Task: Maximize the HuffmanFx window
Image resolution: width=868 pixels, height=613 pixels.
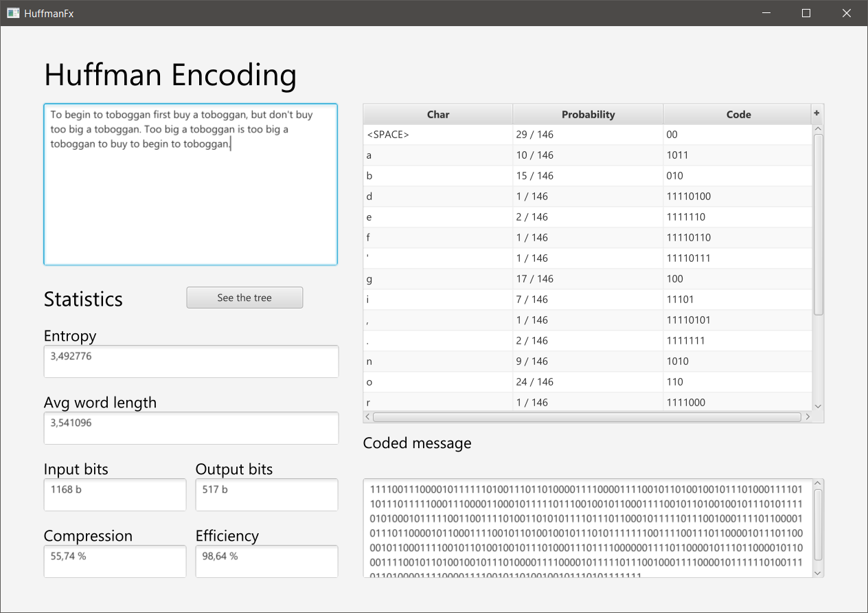Action: point(806,13)
